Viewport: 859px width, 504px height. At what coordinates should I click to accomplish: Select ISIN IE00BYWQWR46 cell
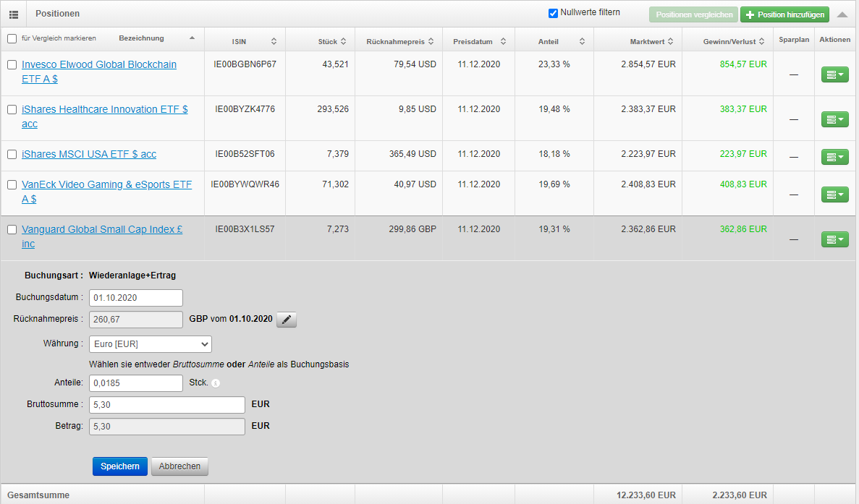pyautogui.click(x=245, y=184)
